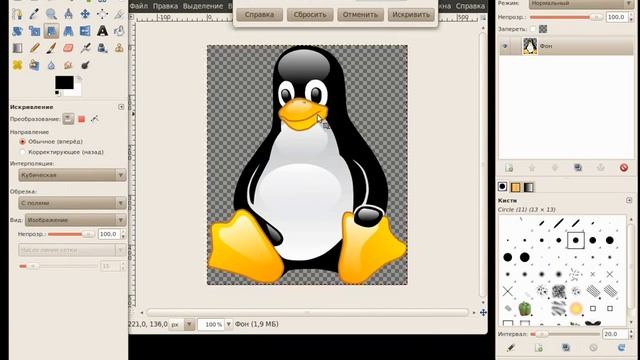Open the 'Изображение' preview type dropdown
This screenshot has width=640, height=360.
(x=76, y=220)
